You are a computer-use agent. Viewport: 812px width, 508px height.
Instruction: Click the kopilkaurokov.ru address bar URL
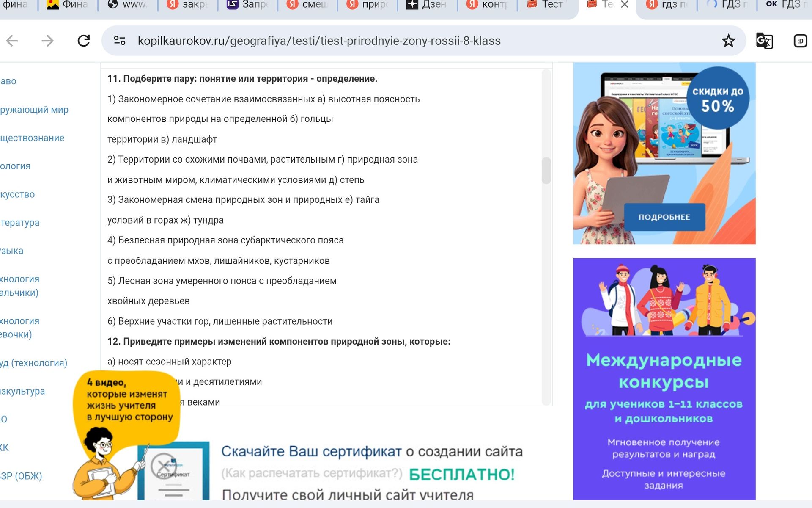coord(319,41)
